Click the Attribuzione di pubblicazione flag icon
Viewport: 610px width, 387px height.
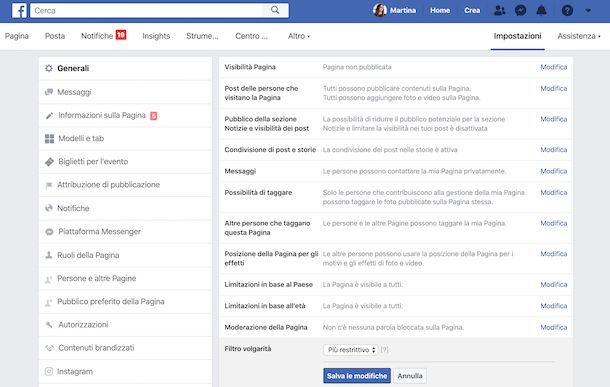49,185
